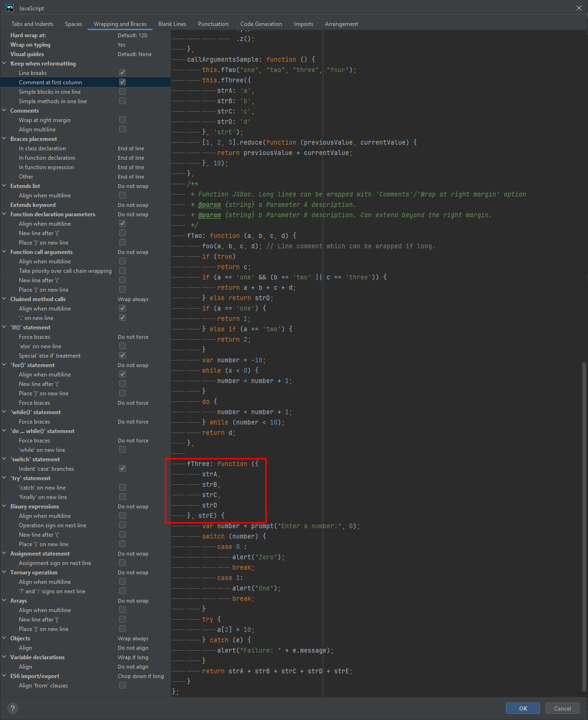Click 'callArgumentsSample' in code preview
588x720 pixels.
pos(222,59)
